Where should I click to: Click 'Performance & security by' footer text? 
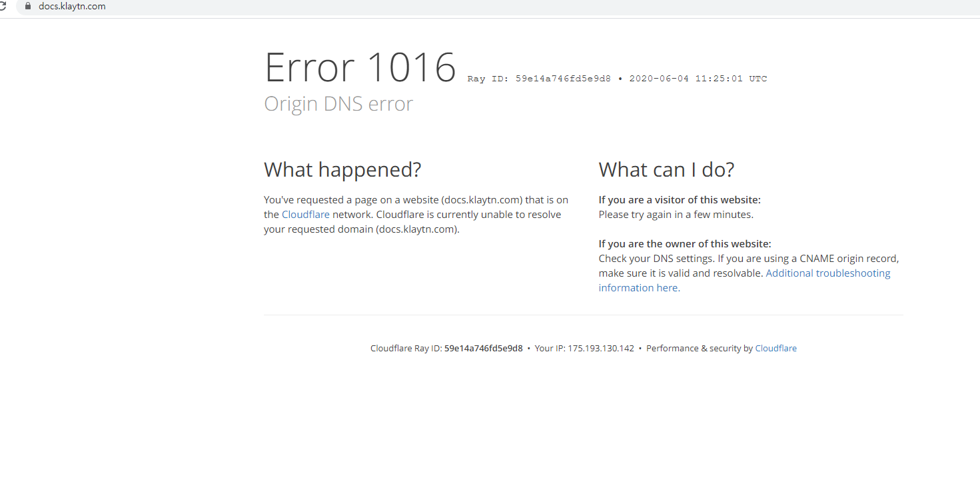pyautogui.click(x=700, y=348)
